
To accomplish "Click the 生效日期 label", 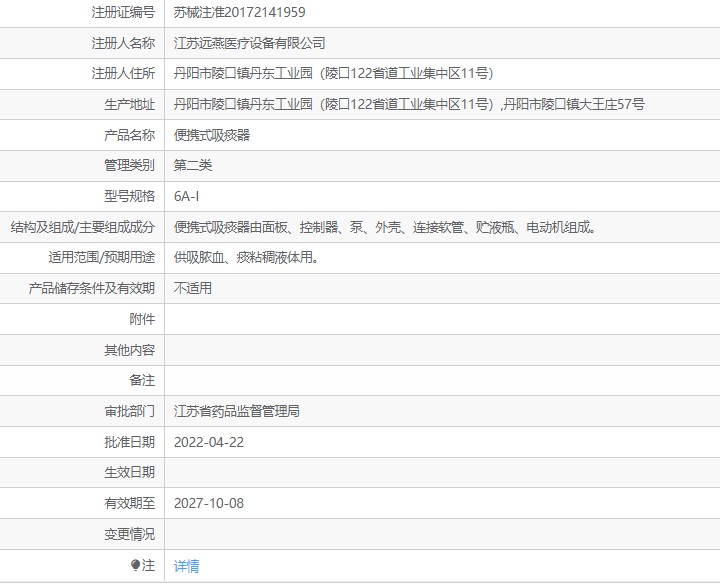I will [129, 472].
